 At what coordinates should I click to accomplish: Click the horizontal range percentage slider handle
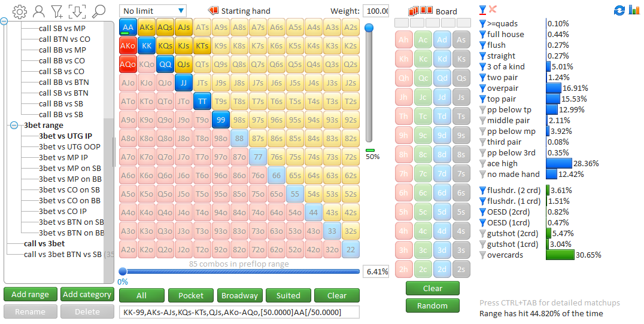pos(122,271)
